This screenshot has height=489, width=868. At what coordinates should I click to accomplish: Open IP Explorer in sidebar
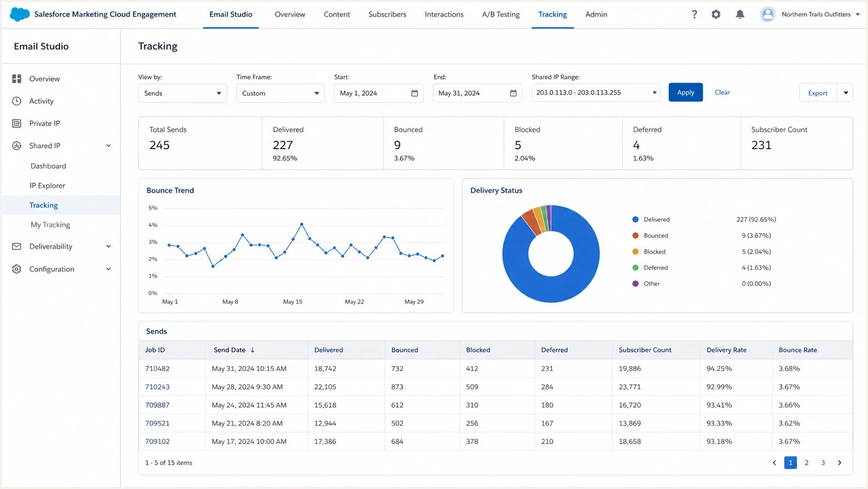[x=47, y=186]
